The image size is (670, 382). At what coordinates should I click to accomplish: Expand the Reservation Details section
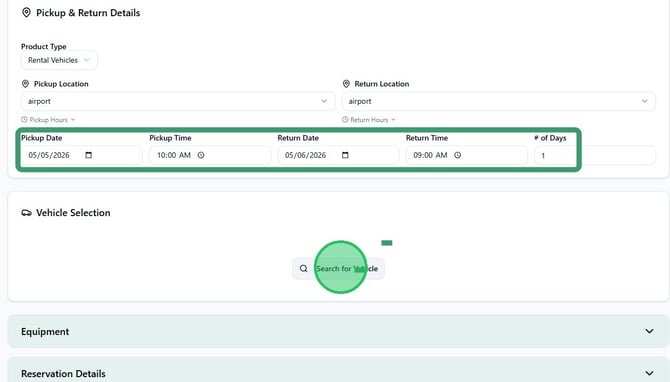[338, 371]
